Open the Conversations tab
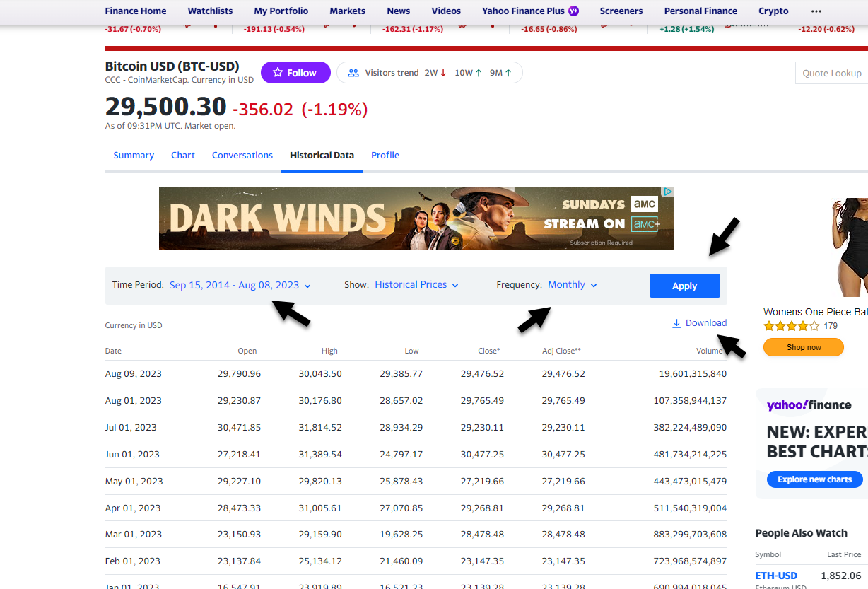Screen dimensions: 868x589 tap(242, 156)
